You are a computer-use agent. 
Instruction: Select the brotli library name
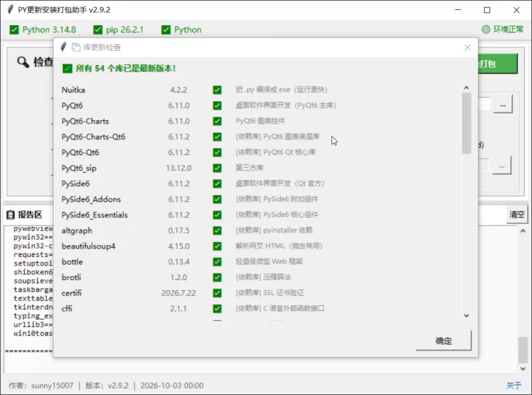click(71, 277)
